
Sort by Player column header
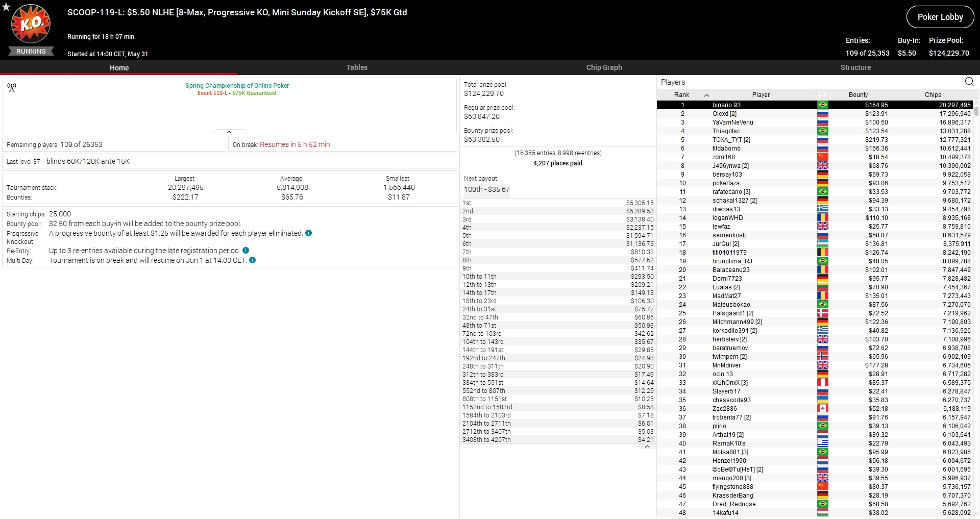tap(761, 95)
